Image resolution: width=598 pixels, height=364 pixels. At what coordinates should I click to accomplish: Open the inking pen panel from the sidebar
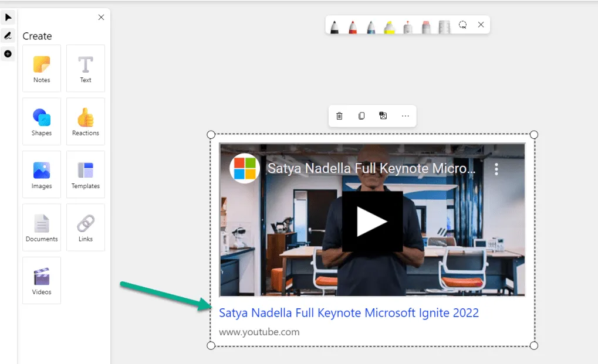pyautogui.click(x=8, y=36)
